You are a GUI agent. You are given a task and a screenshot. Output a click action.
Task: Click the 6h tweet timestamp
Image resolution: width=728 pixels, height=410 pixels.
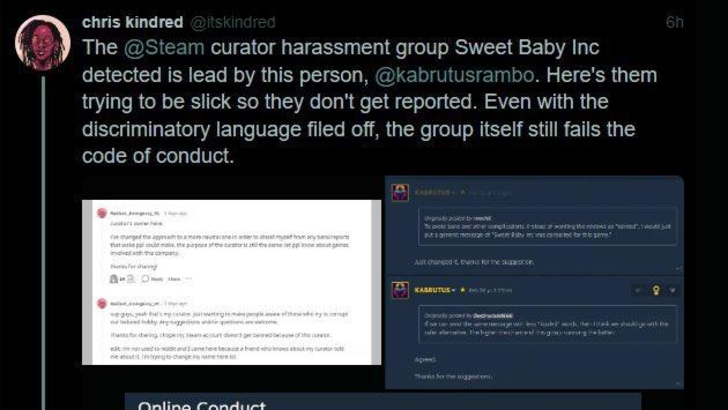[674, 22]
